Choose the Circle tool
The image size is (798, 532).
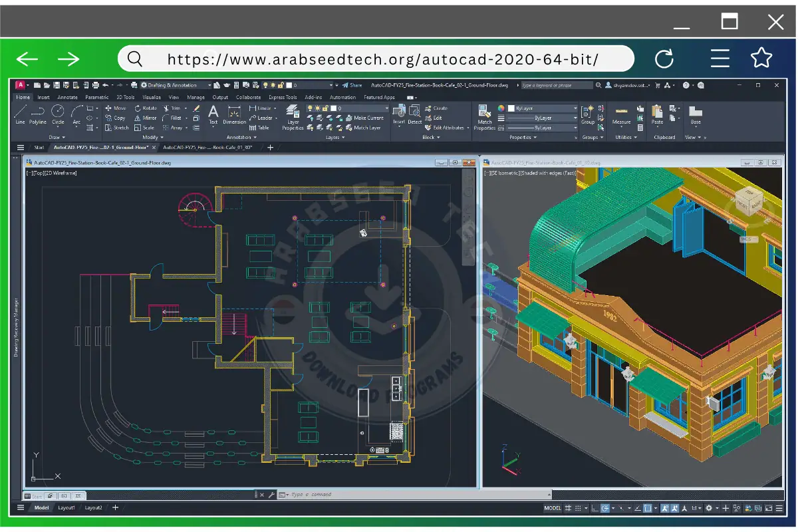58,114
